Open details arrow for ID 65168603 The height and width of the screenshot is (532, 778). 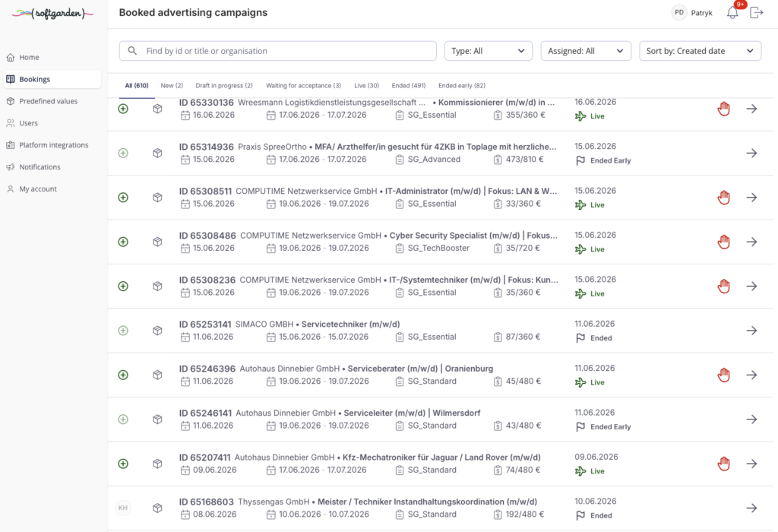(x=751, y=508)
